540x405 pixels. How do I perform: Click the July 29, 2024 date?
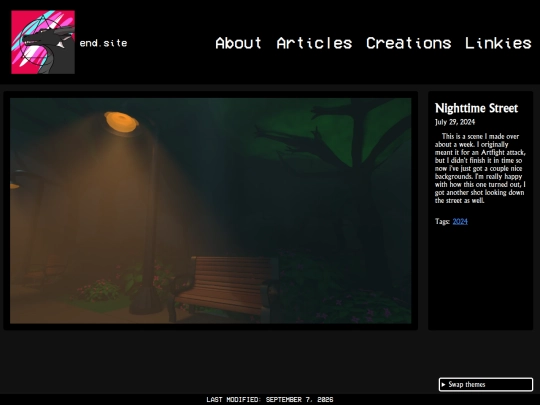click(455, 122)
